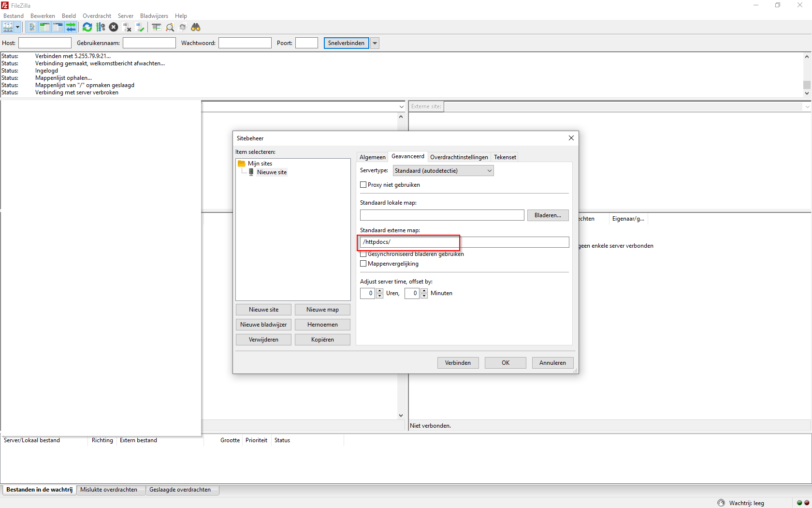Image resolution: width=812 pixels, height=508 pixels.
Task: Toggle remote directory tree display icon
Action: click(58, 27)
